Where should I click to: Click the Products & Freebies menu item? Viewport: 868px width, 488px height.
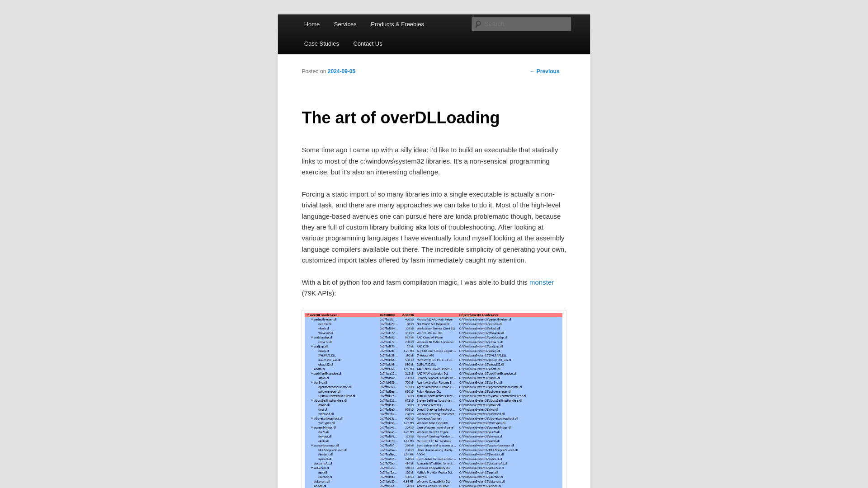397,24
